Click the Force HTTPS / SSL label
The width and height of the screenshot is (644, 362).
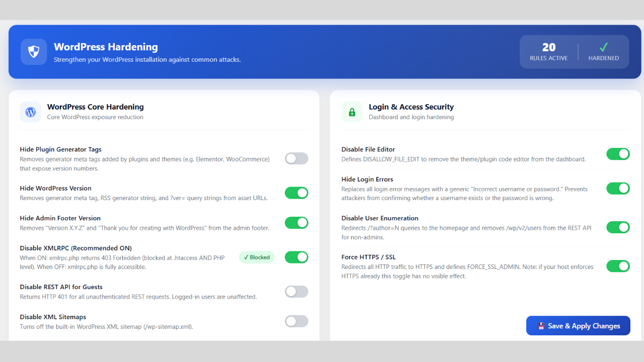[369, 257]
